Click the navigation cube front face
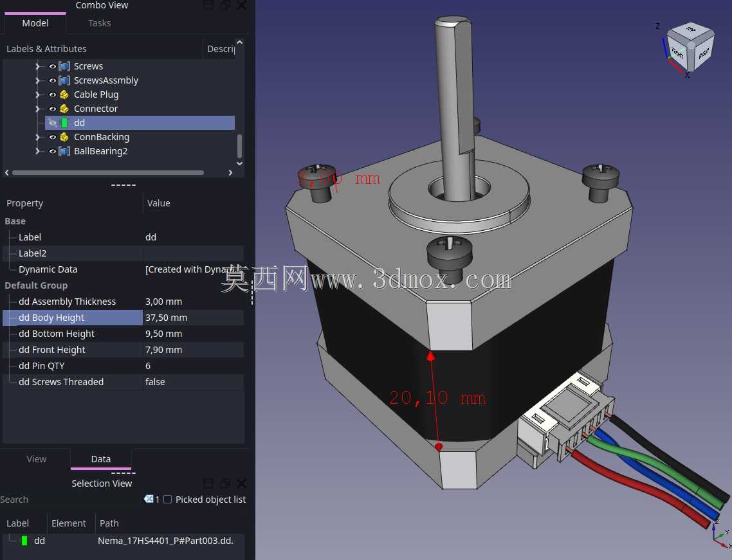 click(x=677, y=52)
